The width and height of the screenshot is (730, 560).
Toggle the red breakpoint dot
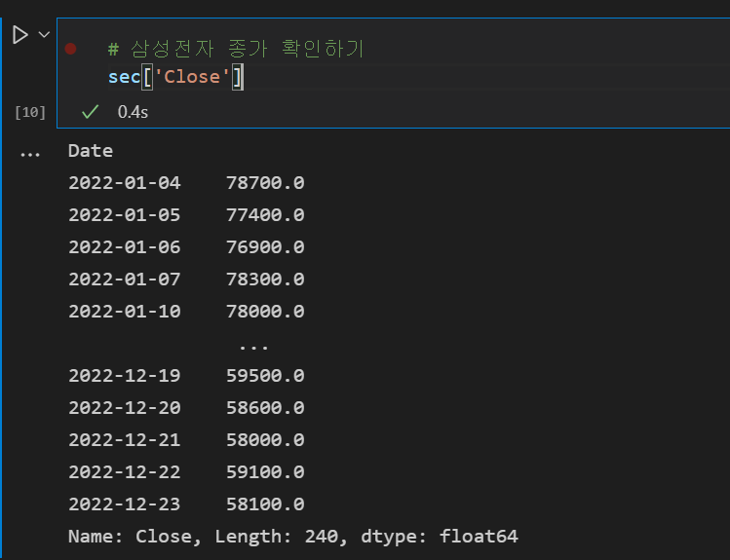click(71, 49)
